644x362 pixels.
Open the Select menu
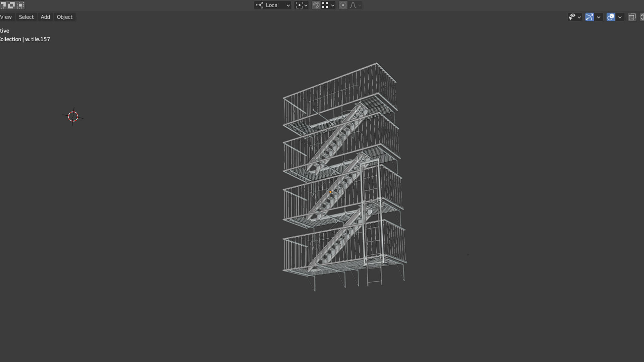pos(26,17)
